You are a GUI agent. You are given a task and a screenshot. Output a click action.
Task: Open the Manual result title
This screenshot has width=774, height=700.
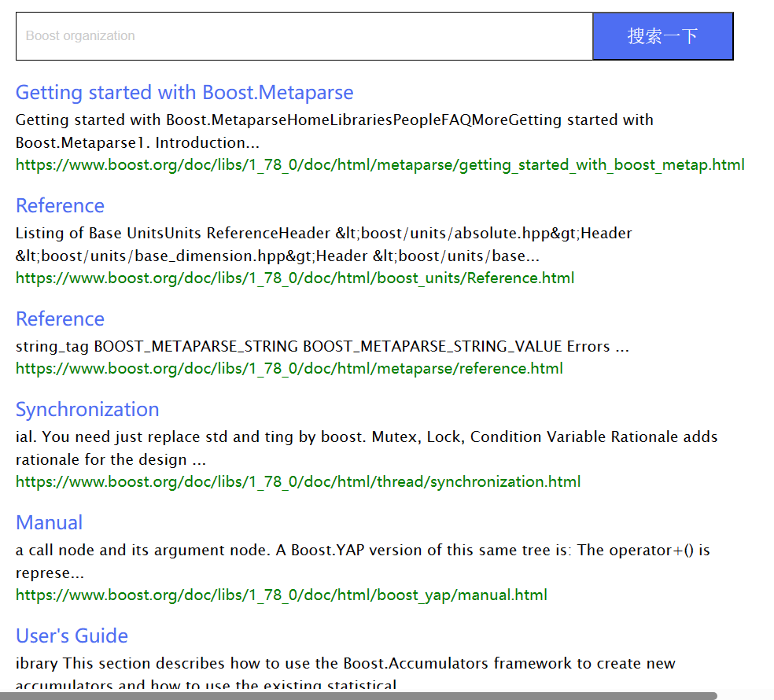pyautogui.click(x=50, y=523)
